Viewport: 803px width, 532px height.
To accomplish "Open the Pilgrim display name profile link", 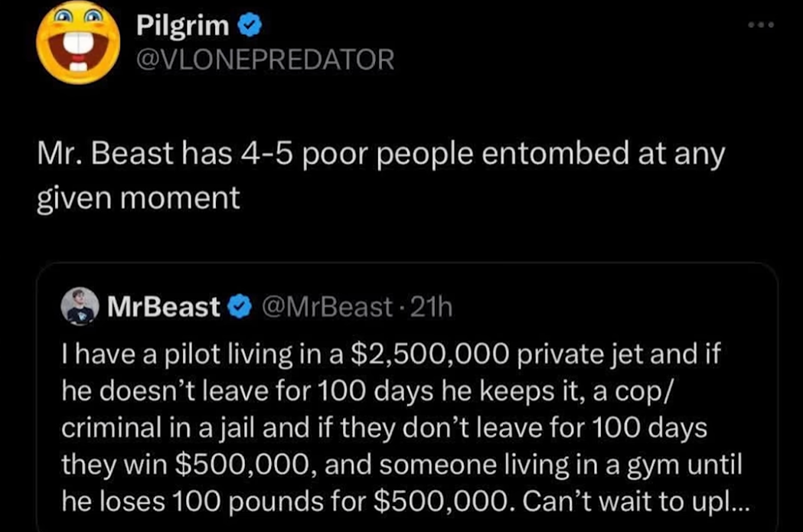I will [x=182, y=26].
